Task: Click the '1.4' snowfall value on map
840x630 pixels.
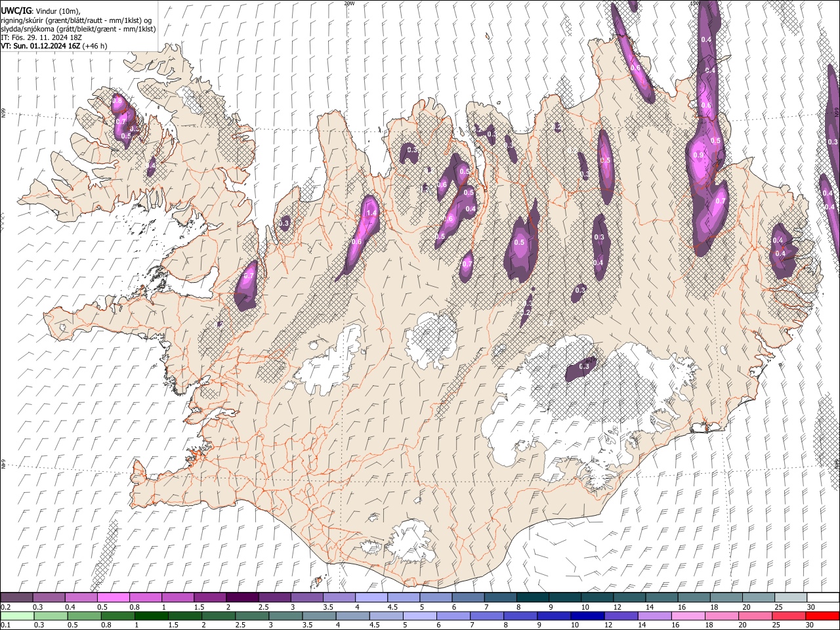Action: [x=371, y=213]
